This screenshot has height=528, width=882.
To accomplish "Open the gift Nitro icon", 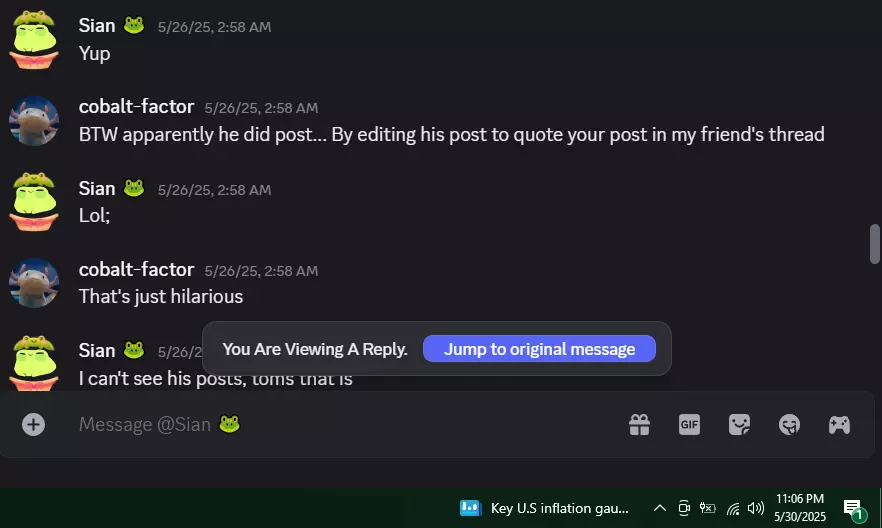I will tap(640, 425).
